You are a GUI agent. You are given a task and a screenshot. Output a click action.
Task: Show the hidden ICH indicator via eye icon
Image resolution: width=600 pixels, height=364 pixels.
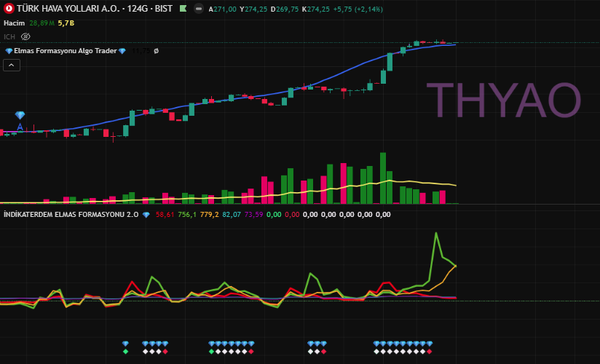(25, 36)
